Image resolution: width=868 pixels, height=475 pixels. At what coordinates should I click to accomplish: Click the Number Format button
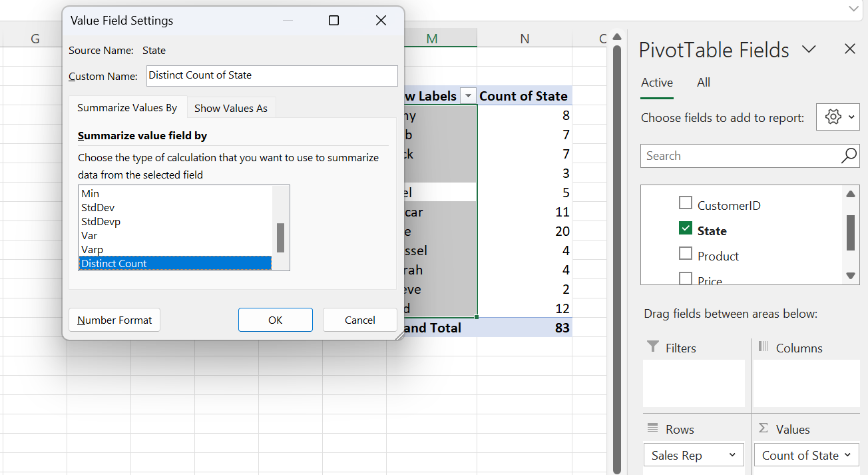(x=114, y=320)
